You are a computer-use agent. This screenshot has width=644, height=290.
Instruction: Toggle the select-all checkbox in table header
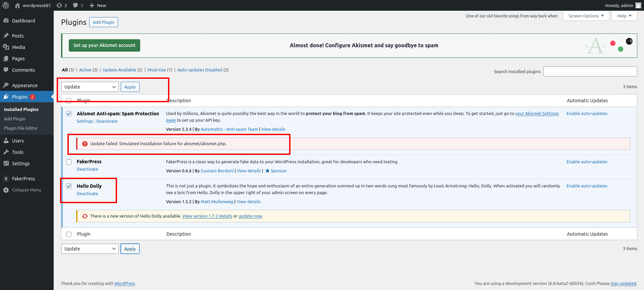pyautogui.click(x=69, y=101)
